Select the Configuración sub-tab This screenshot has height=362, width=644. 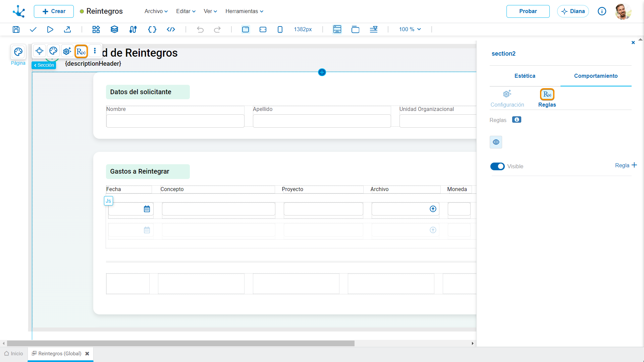coord(507,99)
